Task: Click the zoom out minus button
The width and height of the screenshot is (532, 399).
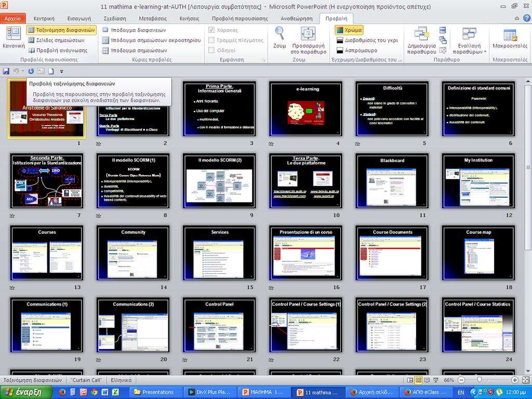Action: click(x=461, y=380)
